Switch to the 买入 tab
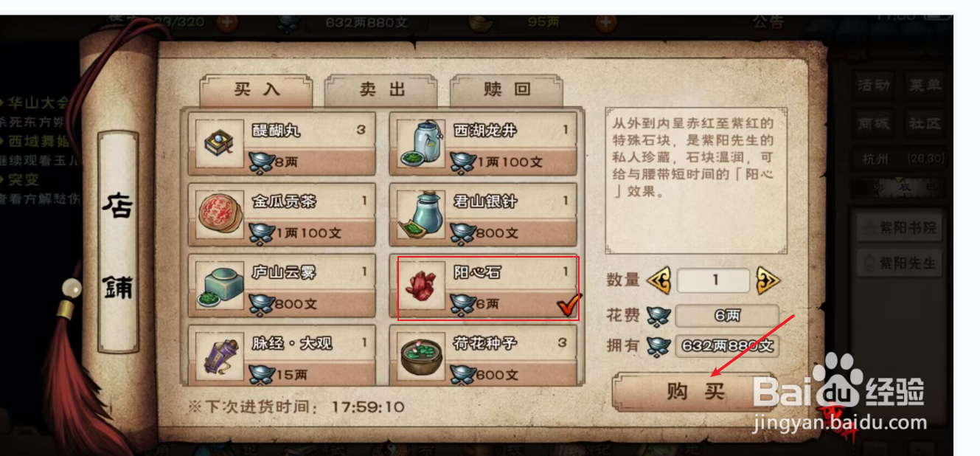The image size is (980, 456). [x=257, y=90]
